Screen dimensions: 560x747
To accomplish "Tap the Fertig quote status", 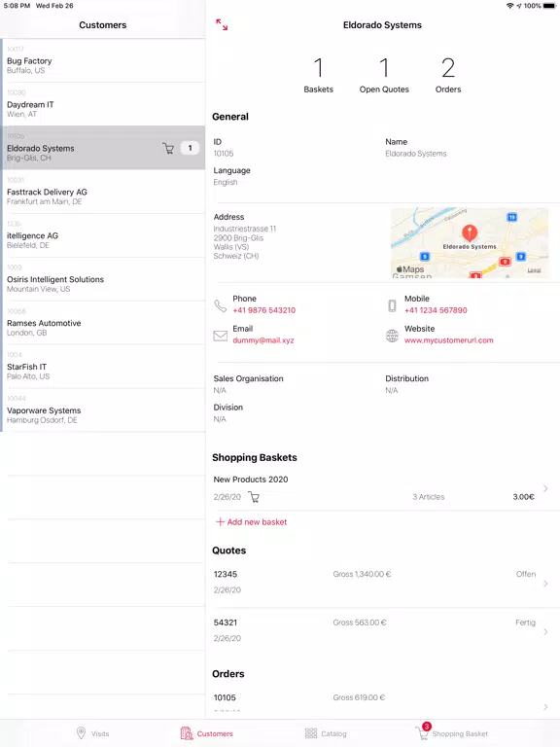I will pyautogui.click(x=525, y=622).
